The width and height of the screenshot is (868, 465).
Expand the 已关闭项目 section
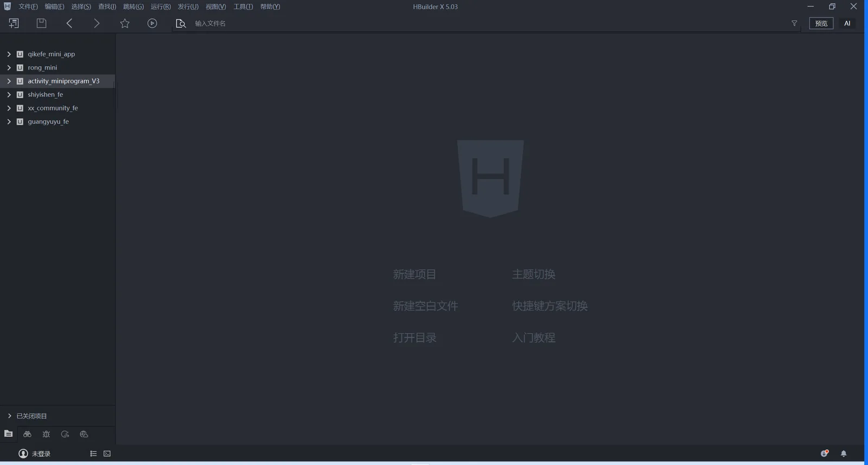click(9, 416)
